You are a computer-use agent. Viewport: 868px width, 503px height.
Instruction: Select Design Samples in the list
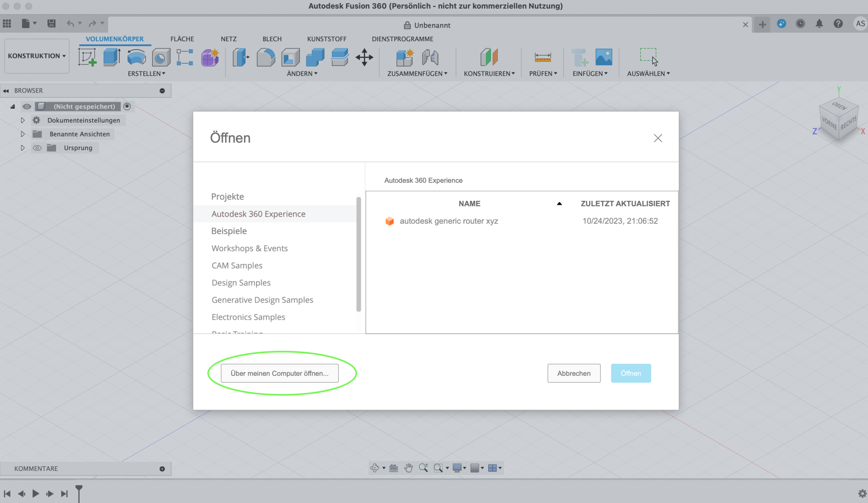pyautogui.click(x=241, y=283)
